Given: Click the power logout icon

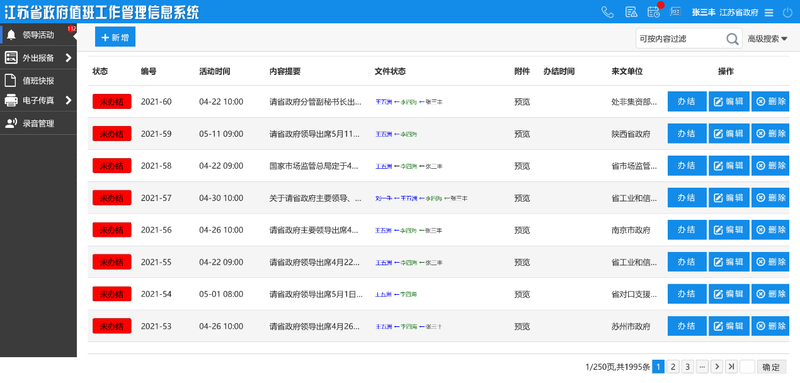Looking at the screenshot, I should [x=787, y=12].
